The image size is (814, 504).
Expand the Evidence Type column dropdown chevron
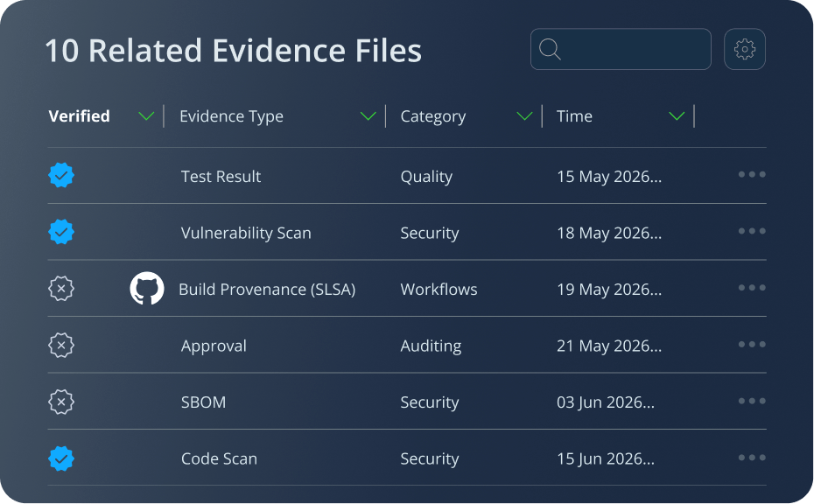pos(368,116)
